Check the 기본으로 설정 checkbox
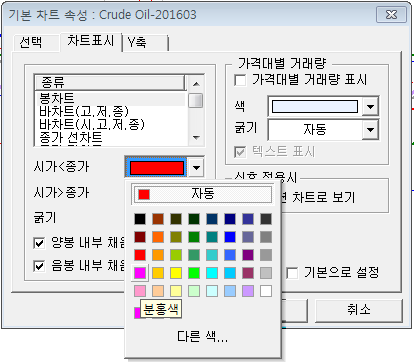 pyautogui.click(x=293, y=273)
